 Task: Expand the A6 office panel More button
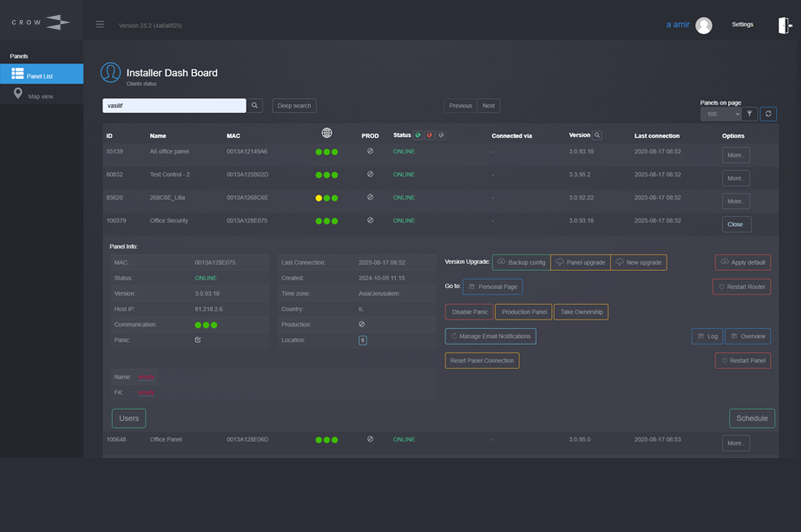[x=735, y=155]
